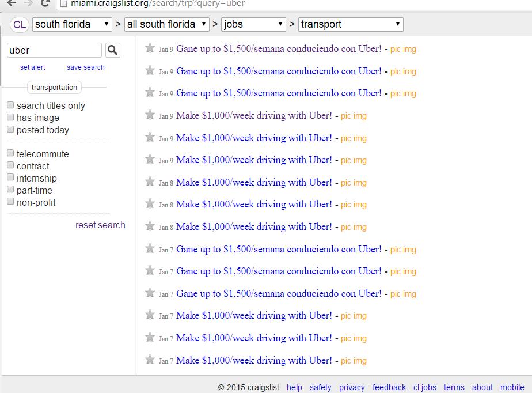Click the transportation category label
Image resolution: width=532 pixels, height=393 pixels.
pos(54,87)
